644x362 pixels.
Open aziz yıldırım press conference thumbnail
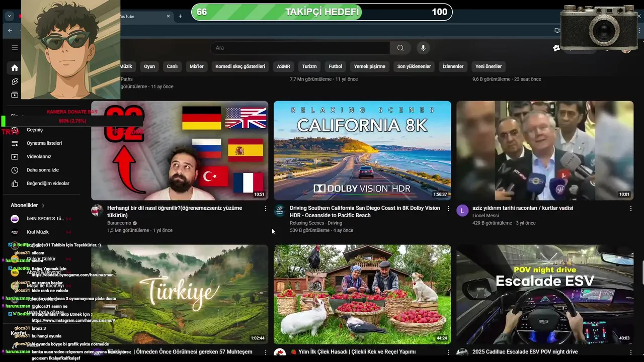(545, 150)
